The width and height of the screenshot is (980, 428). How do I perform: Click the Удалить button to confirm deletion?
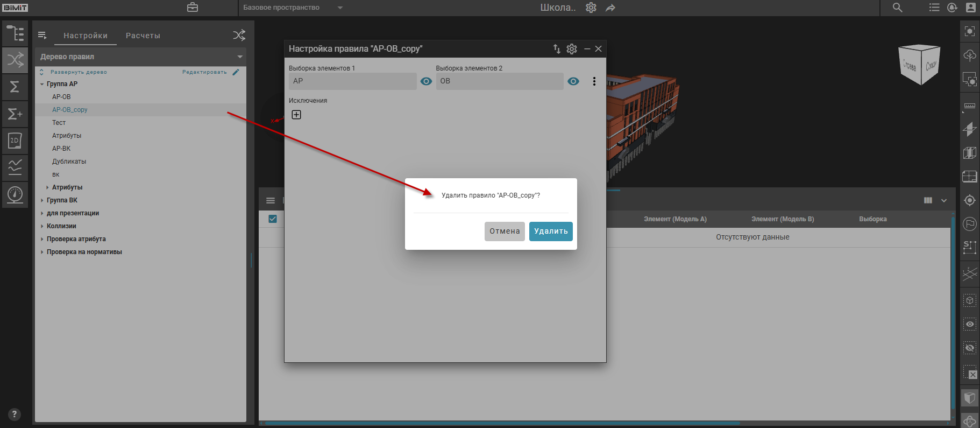(x=550, y=231)
